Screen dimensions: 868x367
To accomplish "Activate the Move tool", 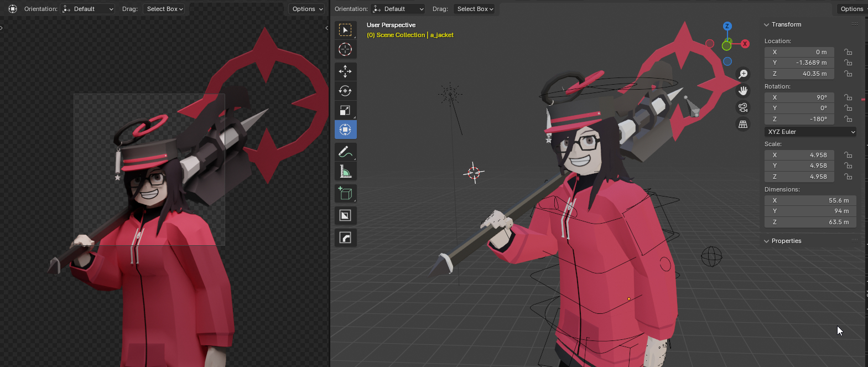I will coord(345,71).
